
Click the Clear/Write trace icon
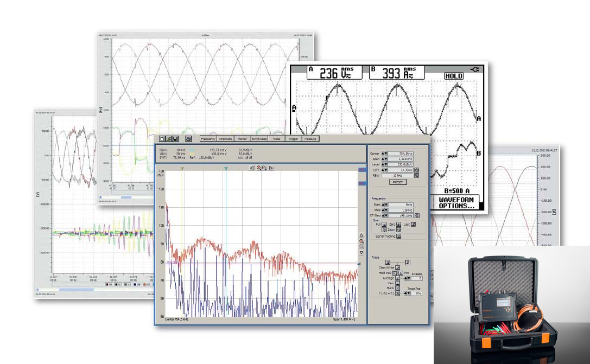pos(398,268)
